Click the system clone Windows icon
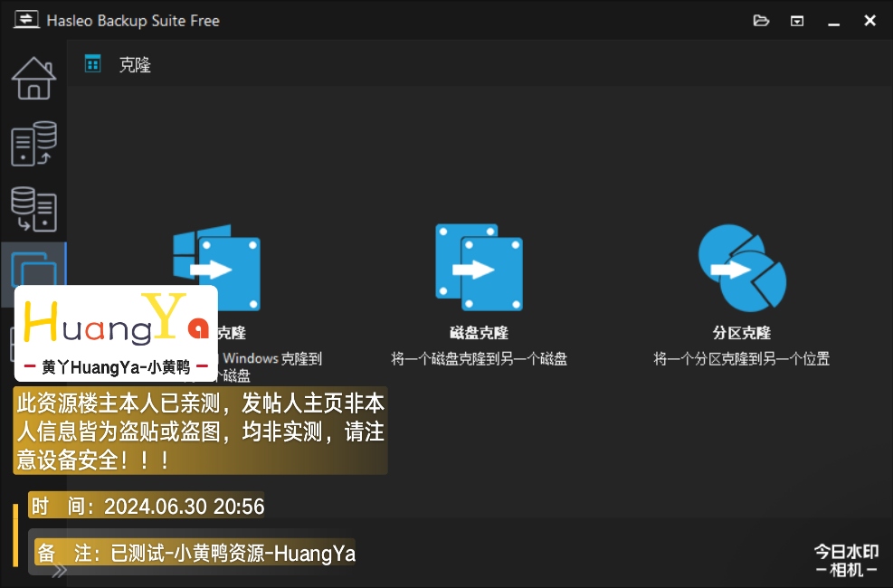The width and height of the screenshot is (893, 588). tap(217, 267)
